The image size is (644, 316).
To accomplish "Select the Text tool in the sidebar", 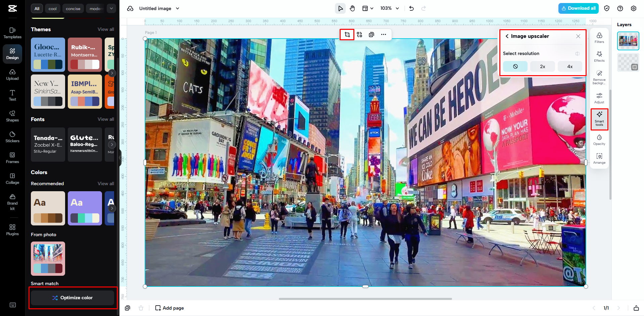I will coord(12,96).
